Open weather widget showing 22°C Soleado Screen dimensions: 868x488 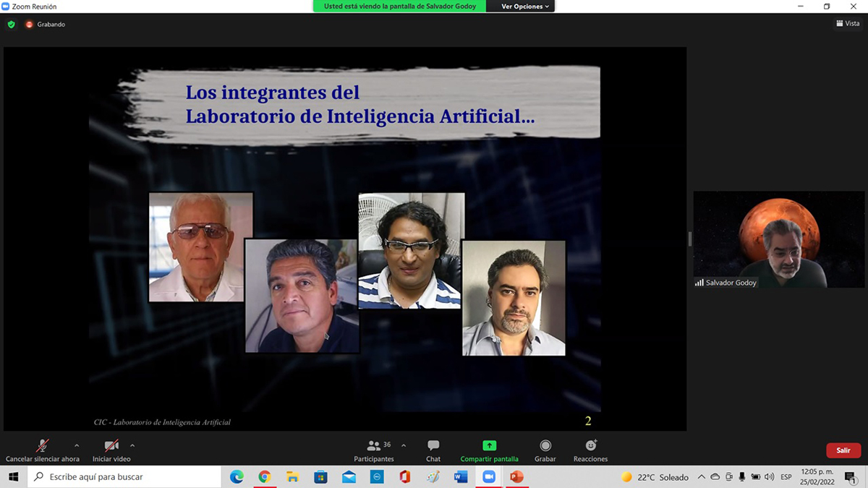(x=655, y=477)
